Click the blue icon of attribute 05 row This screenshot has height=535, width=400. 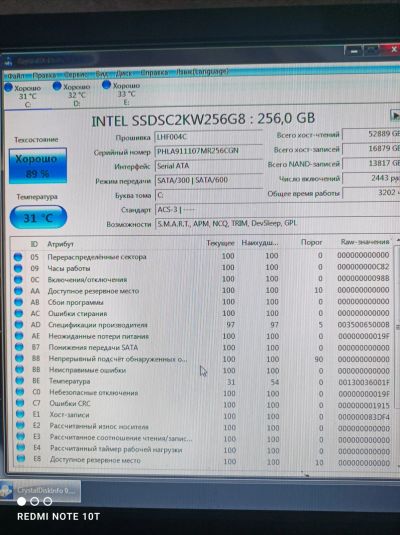pyautogui.click(x=18, y=257)
